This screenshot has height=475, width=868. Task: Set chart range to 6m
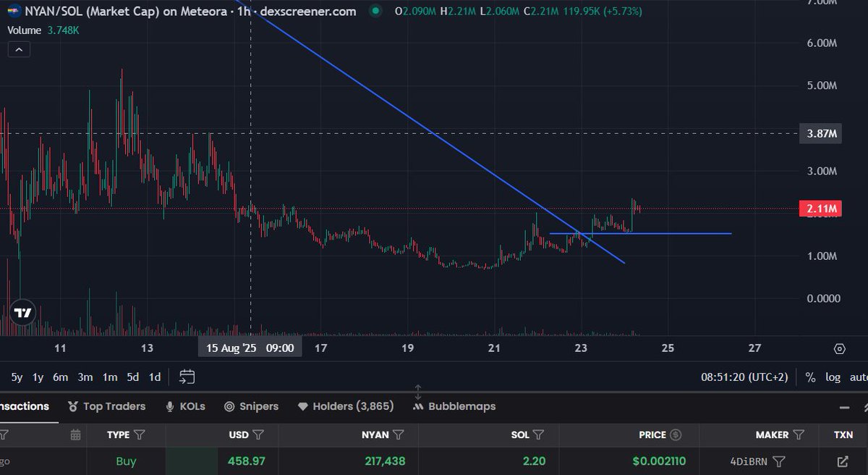pos(61,377)
